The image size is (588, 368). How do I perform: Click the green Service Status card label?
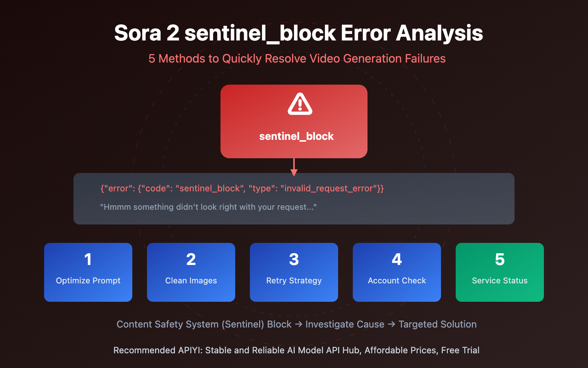pos(499,281)
